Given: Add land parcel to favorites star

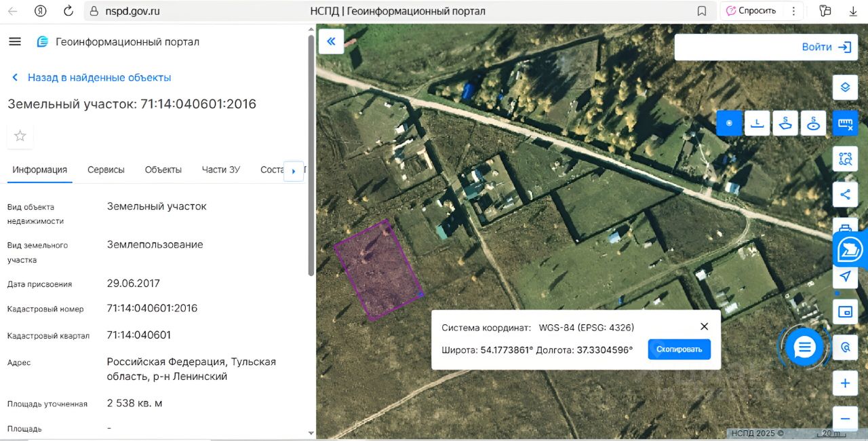Looking at the screenshot, I should pyautogui.click(x=20, y=136).
